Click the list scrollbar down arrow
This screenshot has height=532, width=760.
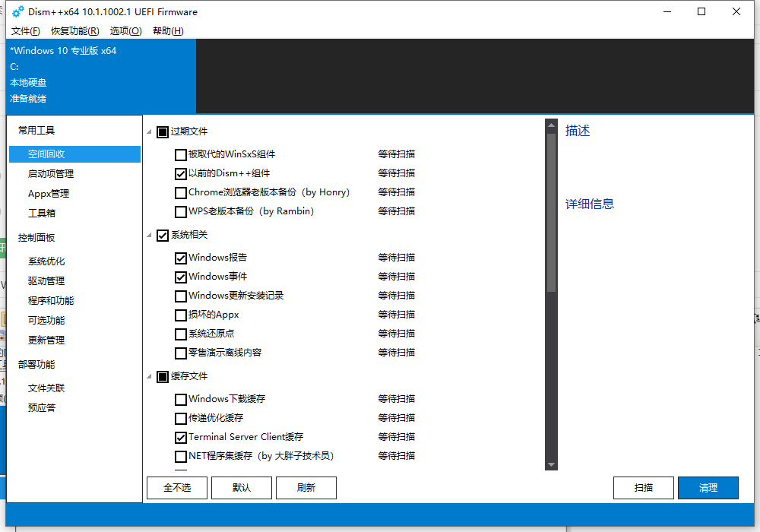(551, 464)
